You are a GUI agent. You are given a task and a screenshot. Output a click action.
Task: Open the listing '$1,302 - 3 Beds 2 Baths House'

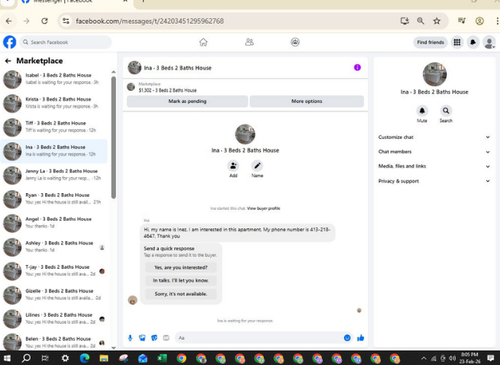pyautogui.click(x=167, y=90)
